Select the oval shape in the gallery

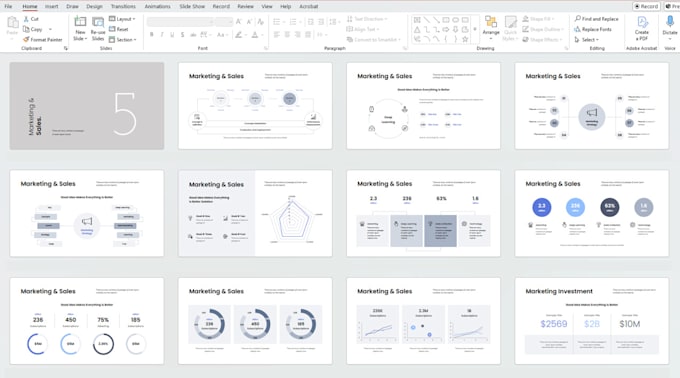click(x=455, y=20)
